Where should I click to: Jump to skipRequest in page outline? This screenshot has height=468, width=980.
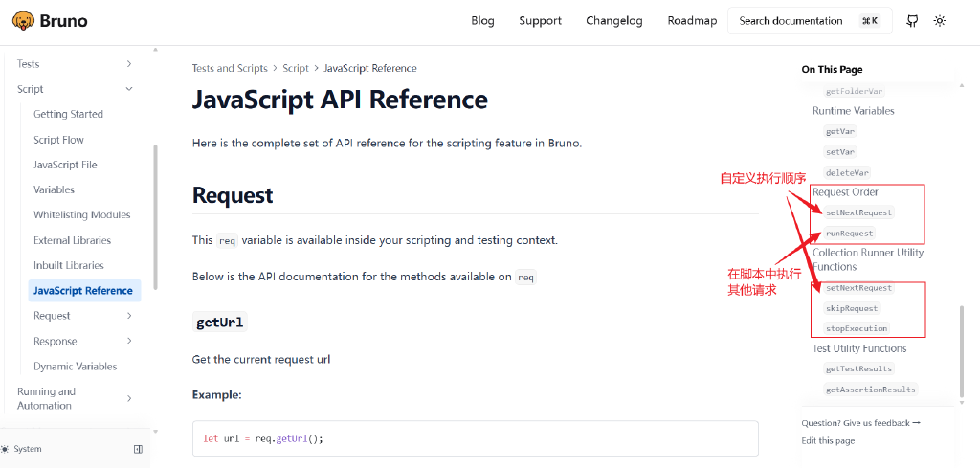[x=851, y=308]
